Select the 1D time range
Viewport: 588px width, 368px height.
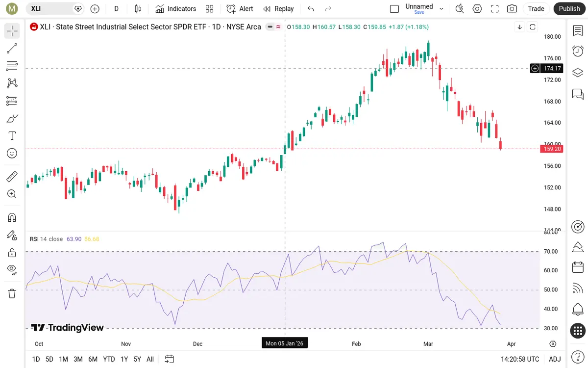36,359
